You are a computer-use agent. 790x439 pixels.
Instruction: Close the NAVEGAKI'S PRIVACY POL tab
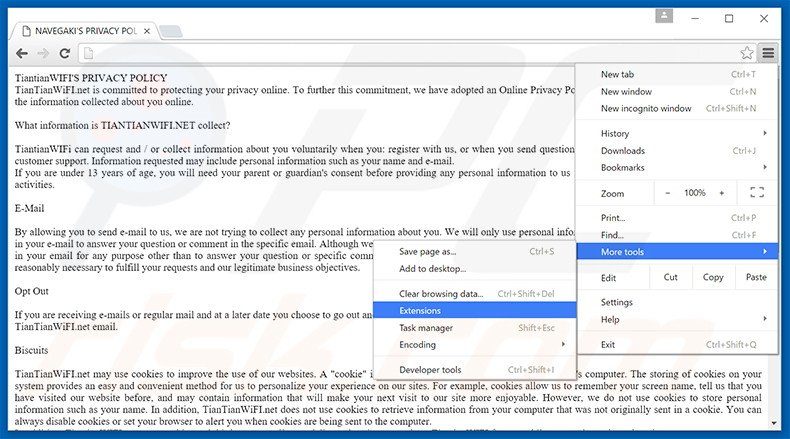click(147, 31)
